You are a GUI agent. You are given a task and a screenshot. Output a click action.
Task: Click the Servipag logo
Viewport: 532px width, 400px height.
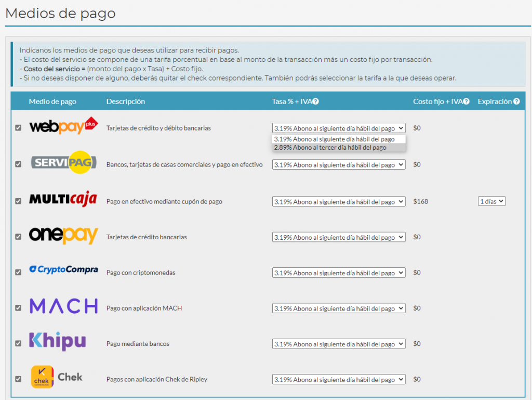(x=64, y=162)
